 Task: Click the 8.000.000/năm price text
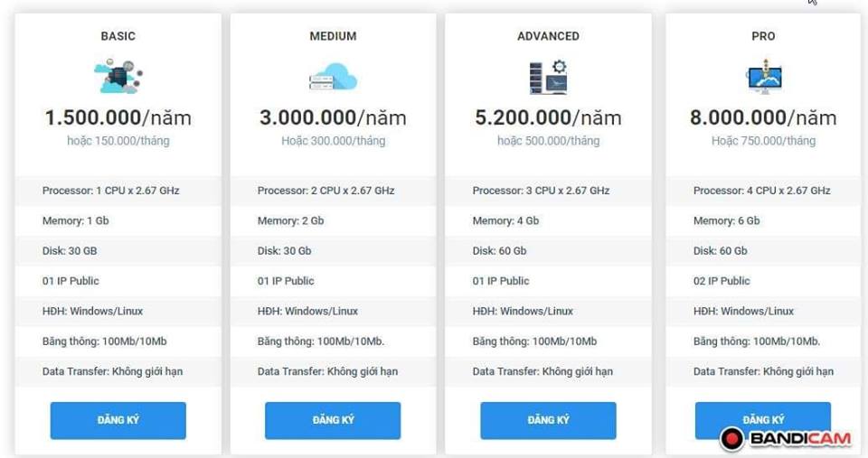pos(763,117)
